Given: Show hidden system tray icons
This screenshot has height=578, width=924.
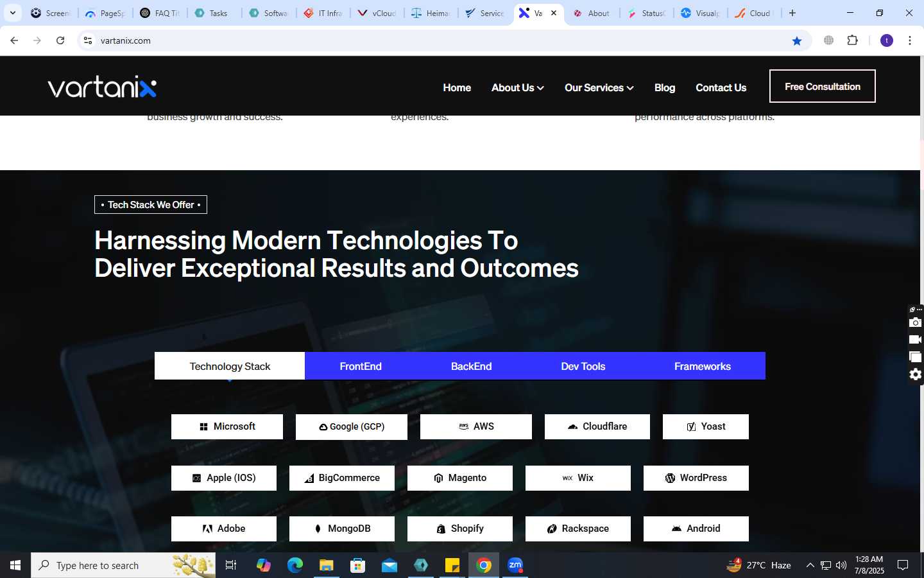Looking at the screenshot, I should (810, 565).
